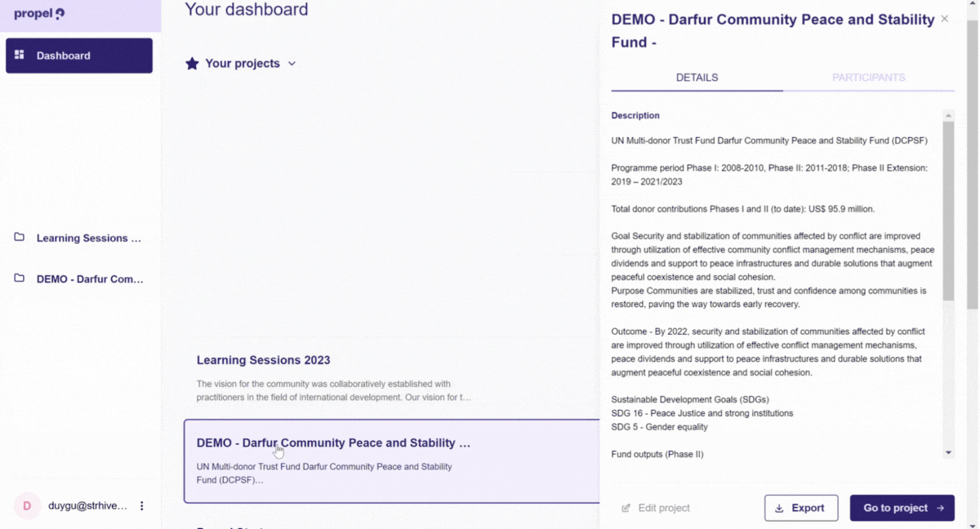Click the Go to project button

pos(902,508)
